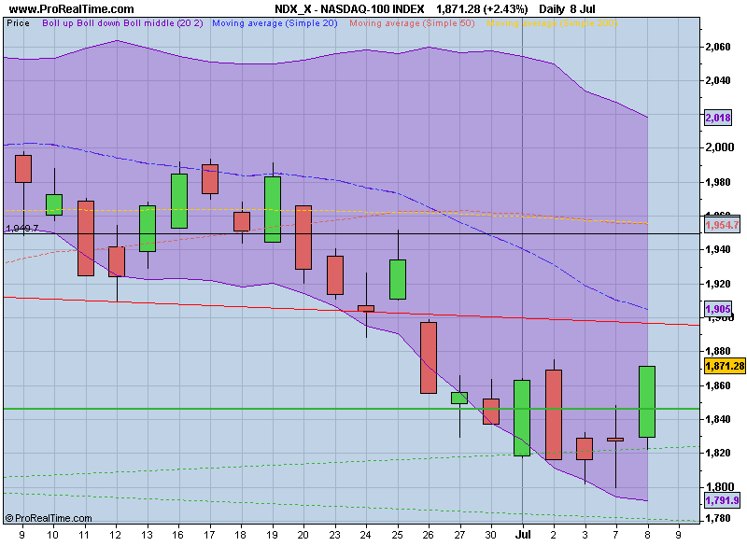The height and width of the screenshot is (560, 747).
Task: Click the 1,800 price axis label
Action: (720, 486)
